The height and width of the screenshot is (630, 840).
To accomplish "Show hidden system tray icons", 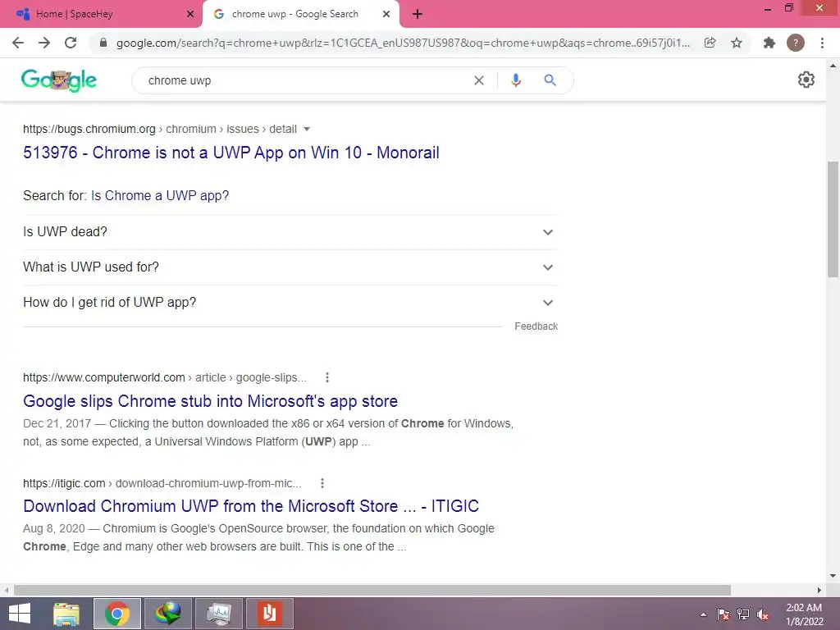I will pos(703,614).
